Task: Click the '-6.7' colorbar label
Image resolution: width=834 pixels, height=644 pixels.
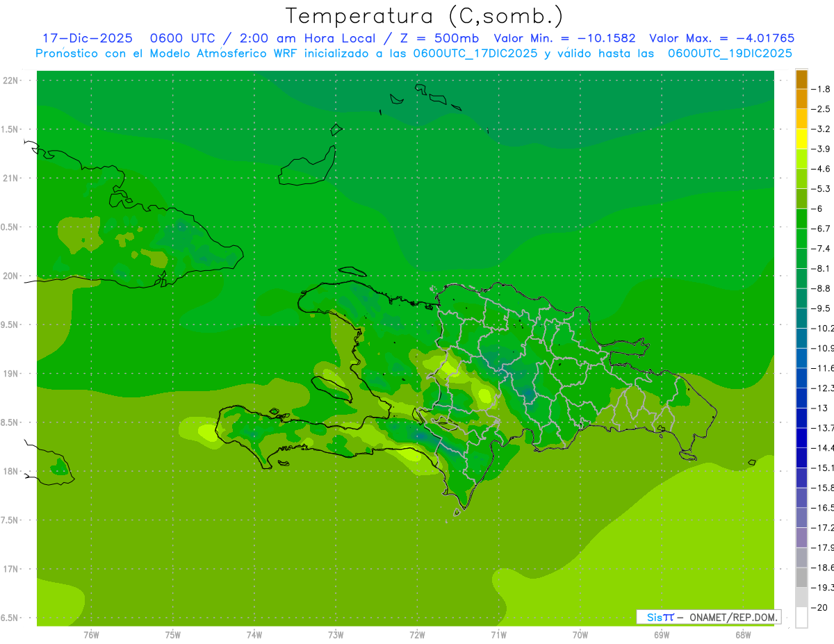Action: [x=821, y=229]
